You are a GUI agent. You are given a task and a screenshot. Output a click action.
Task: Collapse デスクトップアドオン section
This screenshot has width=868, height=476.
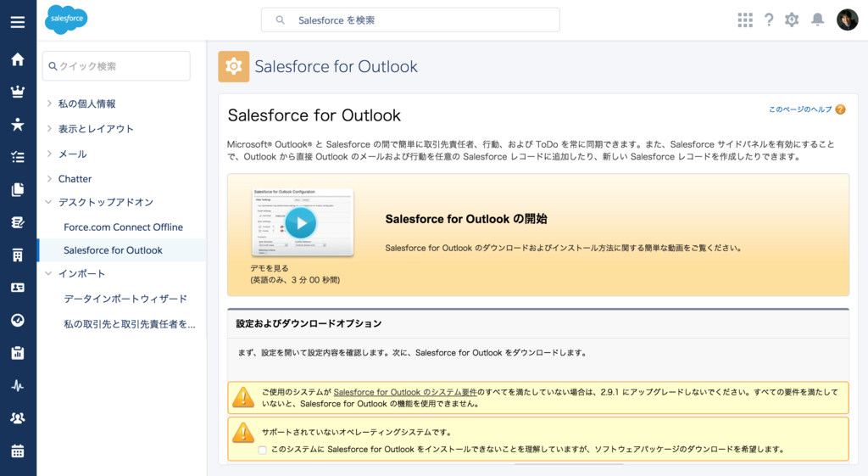(48, 202)
